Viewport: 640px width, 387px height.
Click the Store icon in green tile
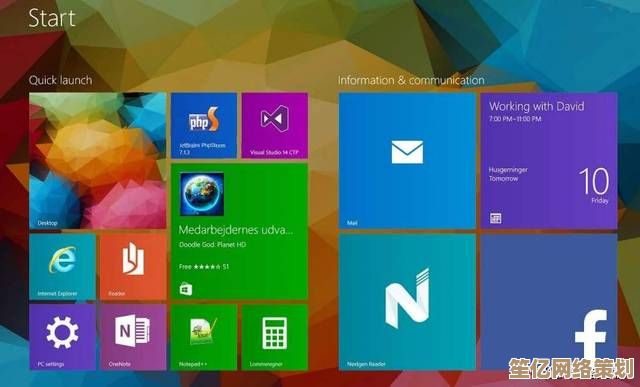(186, 289)
